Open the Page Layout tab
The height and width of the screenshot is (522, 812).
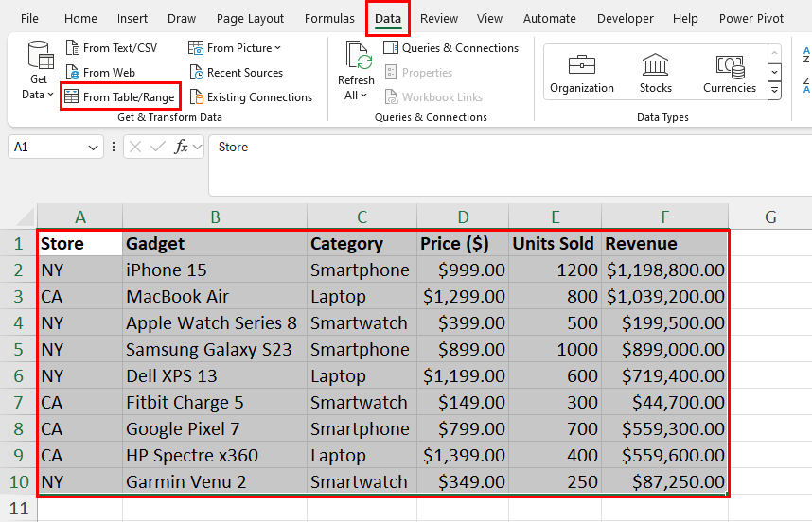(x=250, y=19)
